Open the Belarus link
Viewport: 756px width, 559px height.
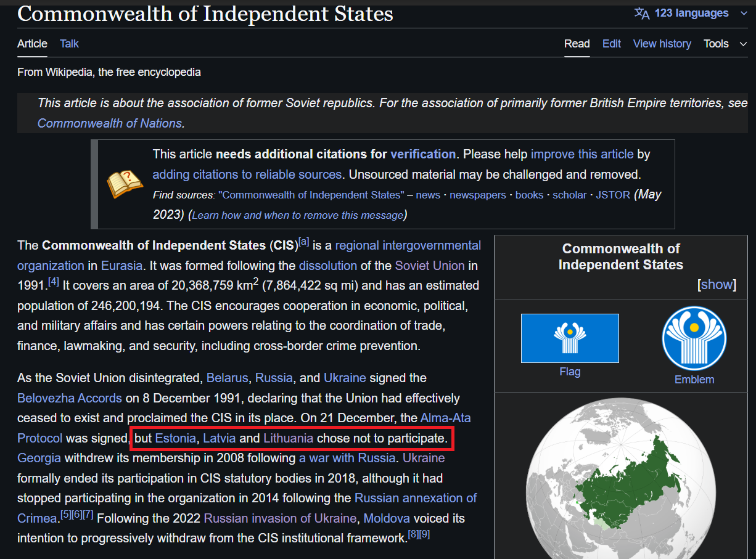click(227, 378)
